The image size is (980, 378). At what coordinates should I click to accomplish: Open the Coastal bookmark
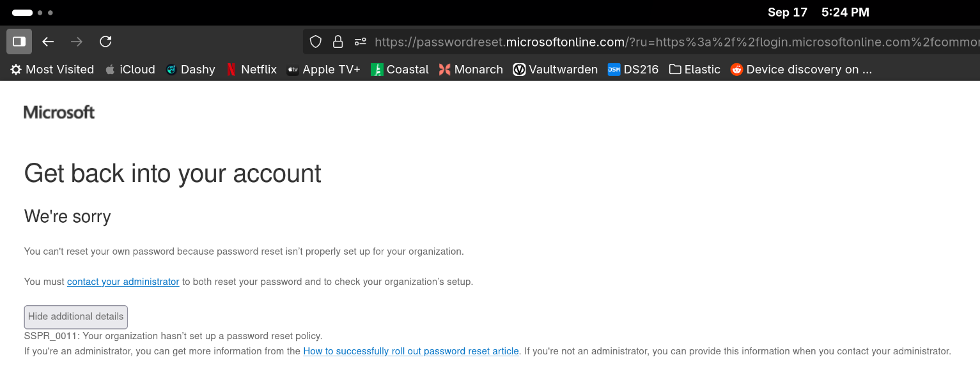coord(400,70)
